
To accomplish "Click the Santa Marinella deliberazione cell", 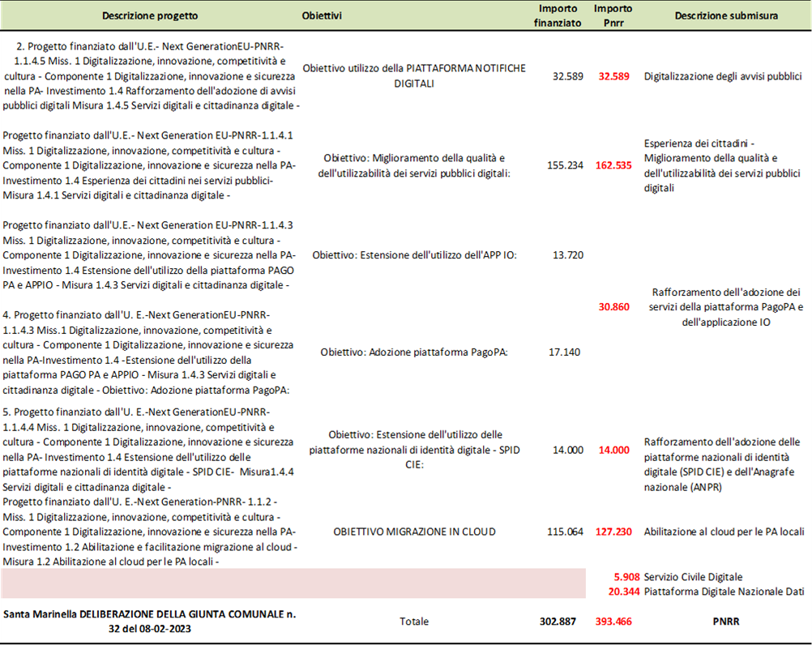I will (x=149, y=622).
